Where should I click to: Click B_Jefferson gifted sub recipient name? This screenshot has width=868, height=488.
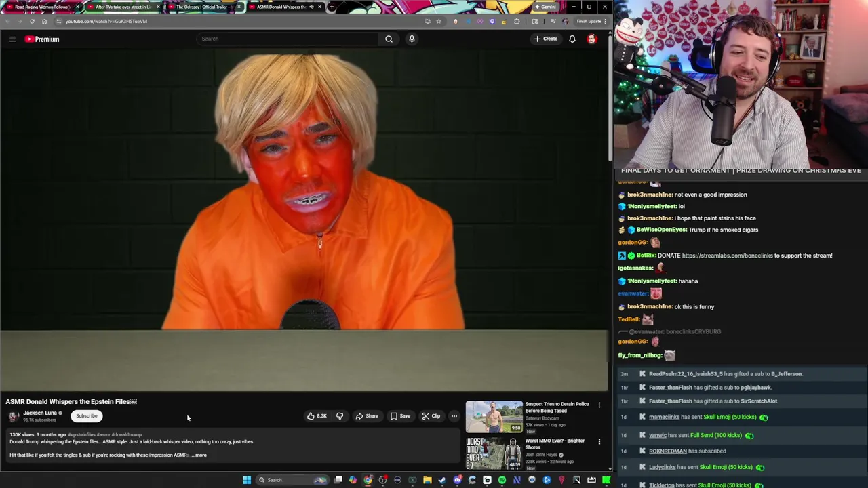tap(787, 374)
